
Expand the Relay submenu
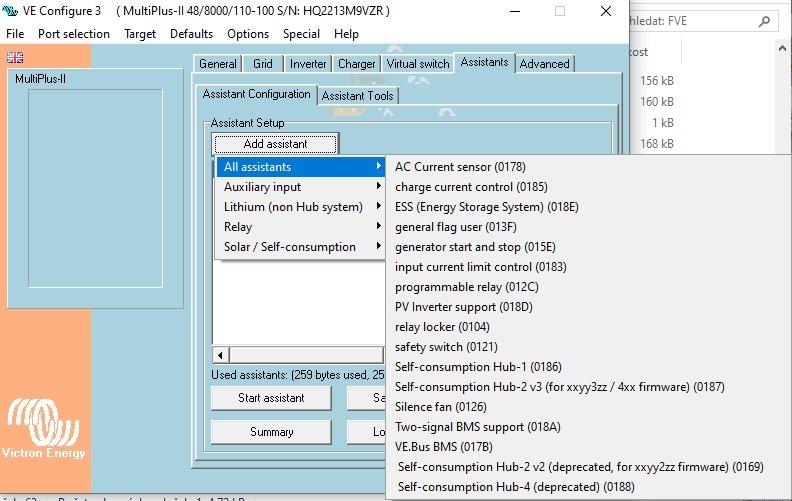(301, 227)
